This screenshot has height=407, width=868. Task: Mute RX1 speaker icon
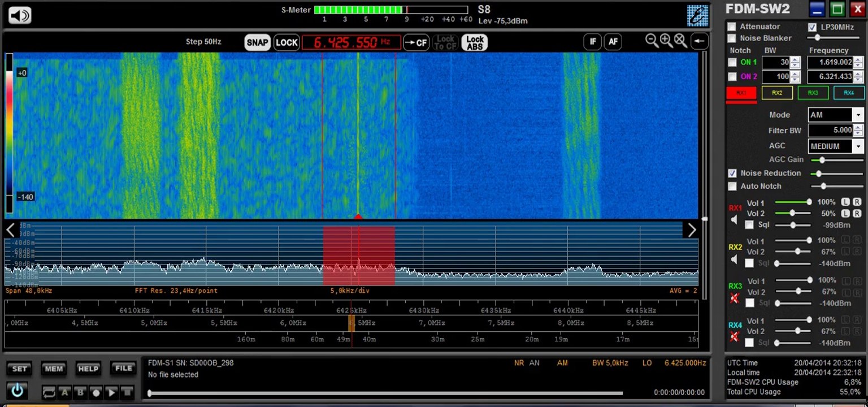734,220
